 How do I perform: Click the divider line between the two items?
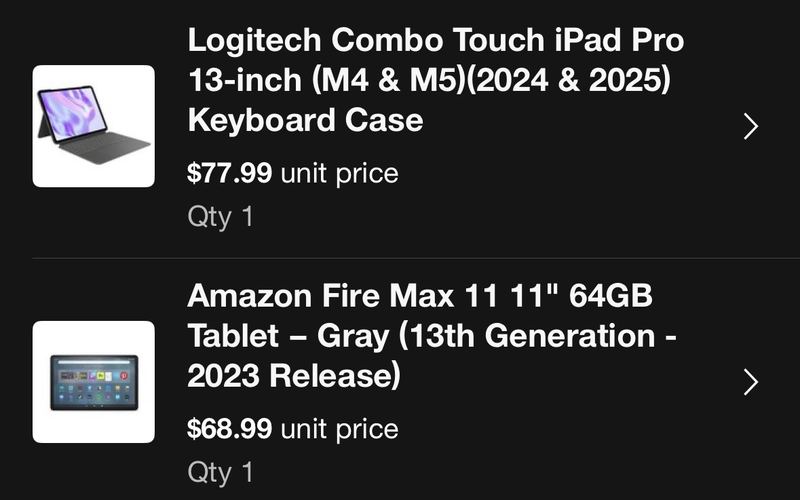click(416, 258)
